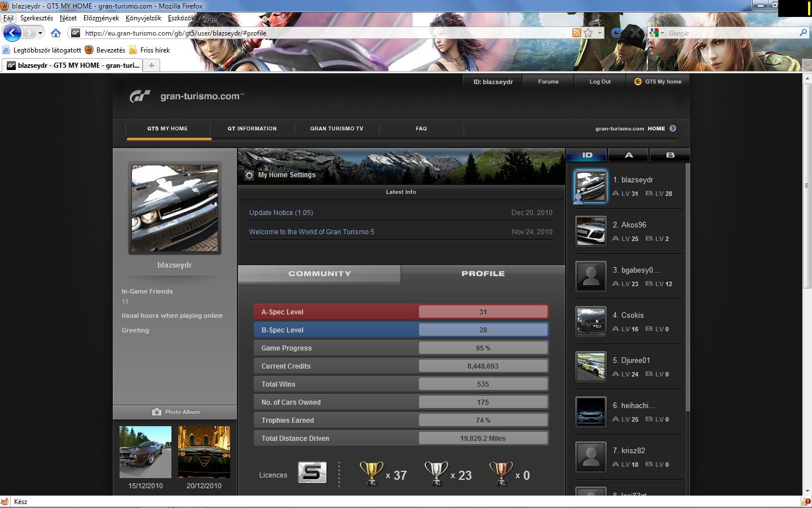Select the B ranking tab
The height and width of the screenshot is (508, 812).
coord(670,155)
